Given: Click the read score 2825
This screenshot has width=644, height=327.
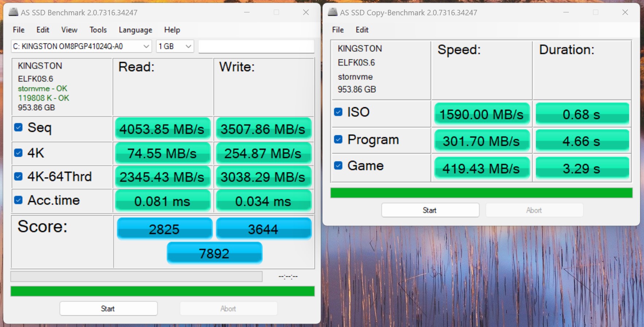Looking at the screenshot, I should (165, 229).
